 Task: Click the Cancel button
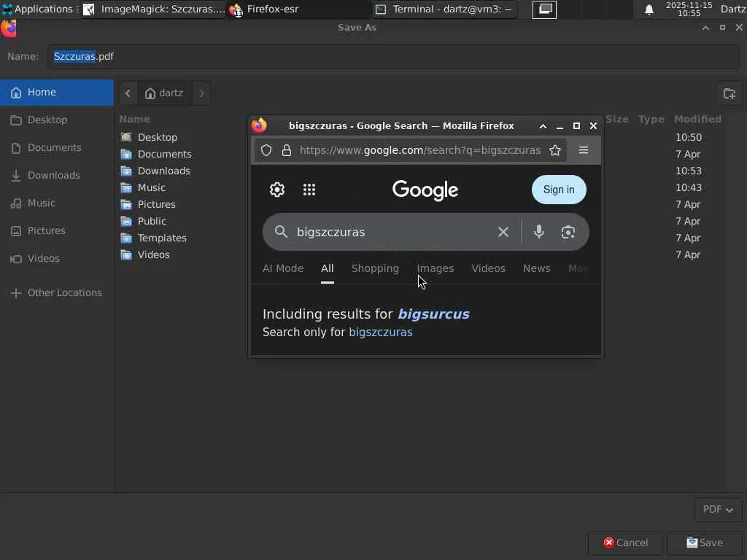pyautogui.click(x=625, y=542)
